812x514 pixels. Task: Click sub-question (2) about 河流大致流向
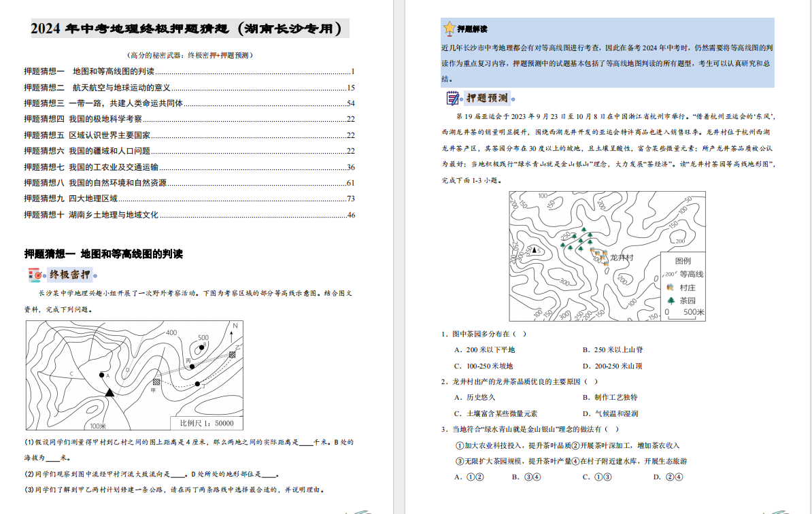152,474
